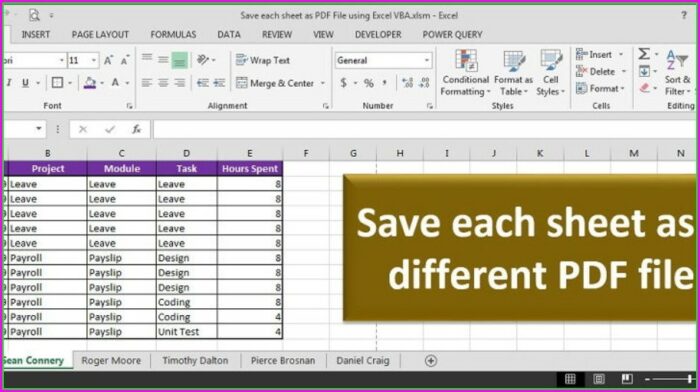Open the INSERT ribbon tab
Viewport: 700px width, 392px height.
[x=36, y=34]
